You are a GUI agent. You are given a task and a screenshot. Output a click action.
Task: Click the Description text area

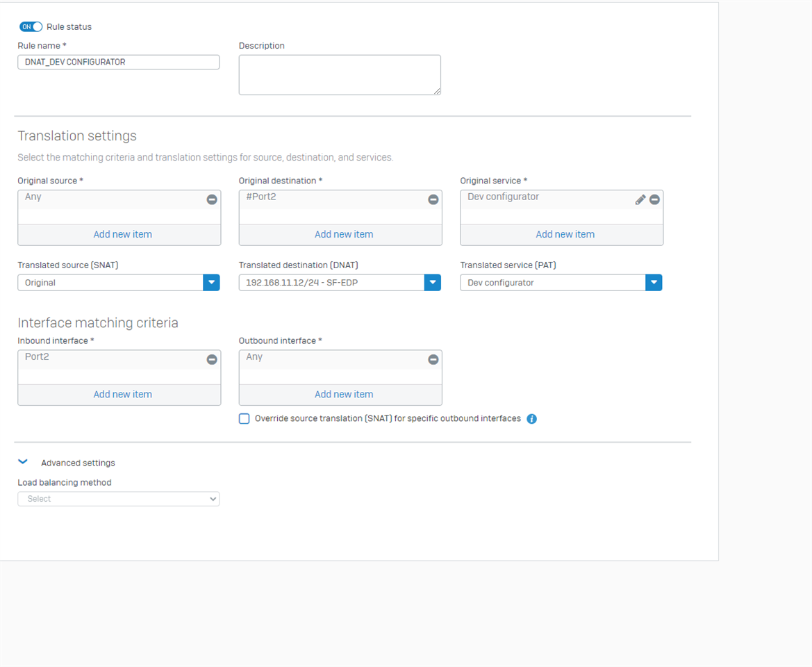coord(340,75)
